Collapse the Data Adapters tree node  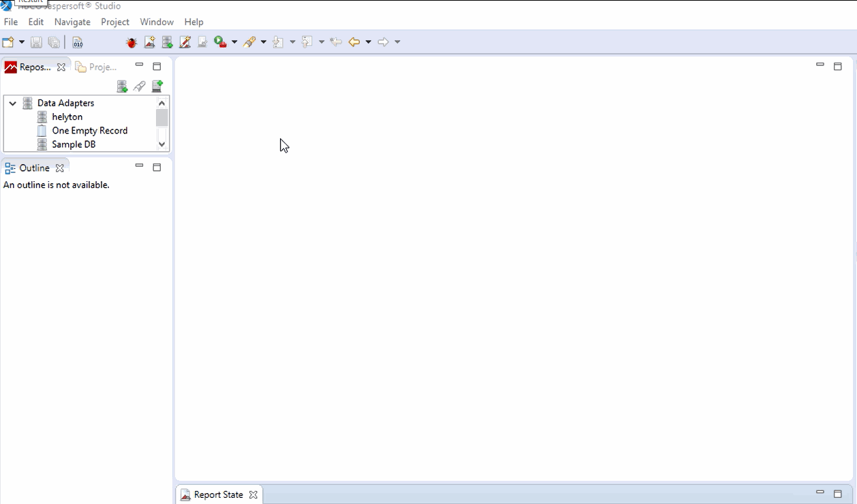12,104
